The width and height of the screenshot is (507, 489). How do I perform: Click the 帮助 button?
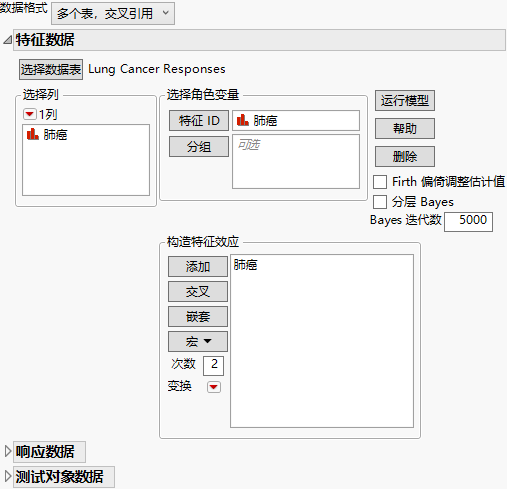(405, 128)
